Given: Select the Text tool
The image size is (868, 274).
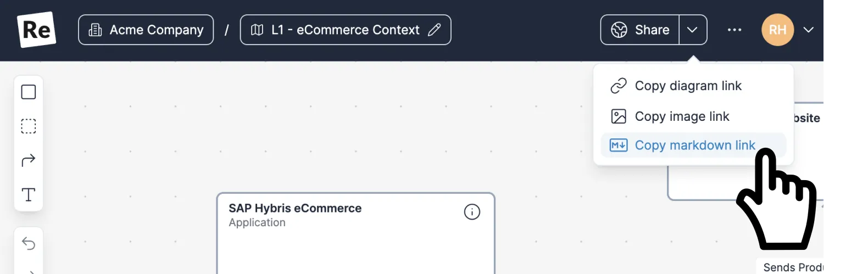Looking at the screenshot, I should (x=29, y=195).
